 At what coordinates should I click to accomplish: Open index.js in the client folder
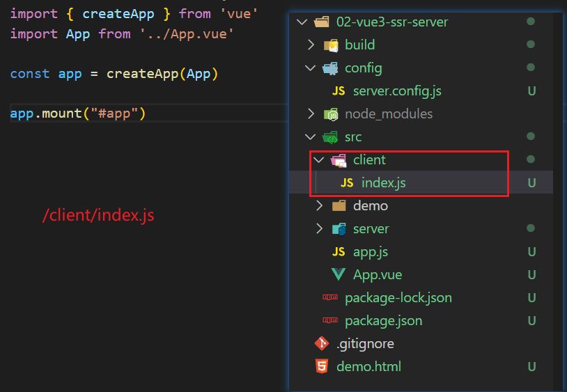[x=384, y=183]
